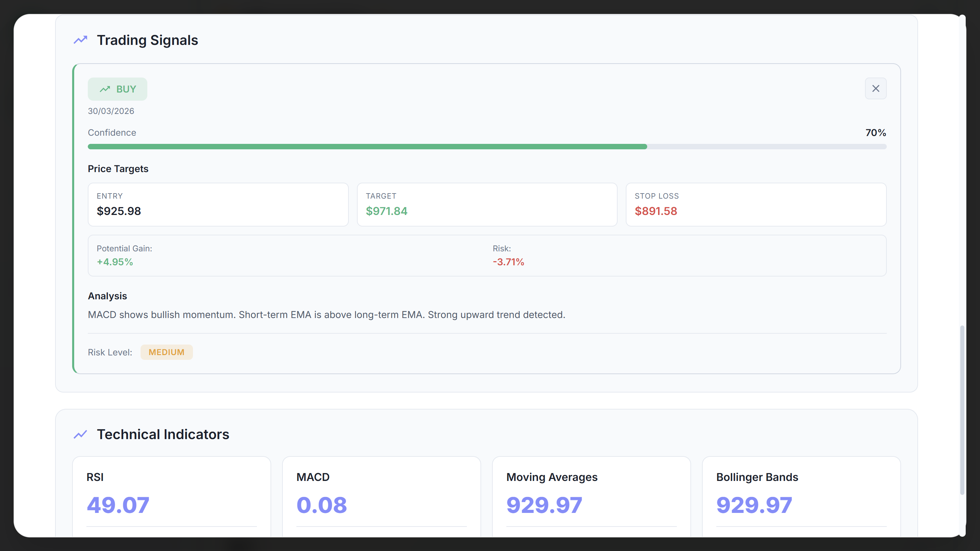Click the vertical page scrollbar thumb
The height and width of the screenshot is (551, 980).
[962, 410]
